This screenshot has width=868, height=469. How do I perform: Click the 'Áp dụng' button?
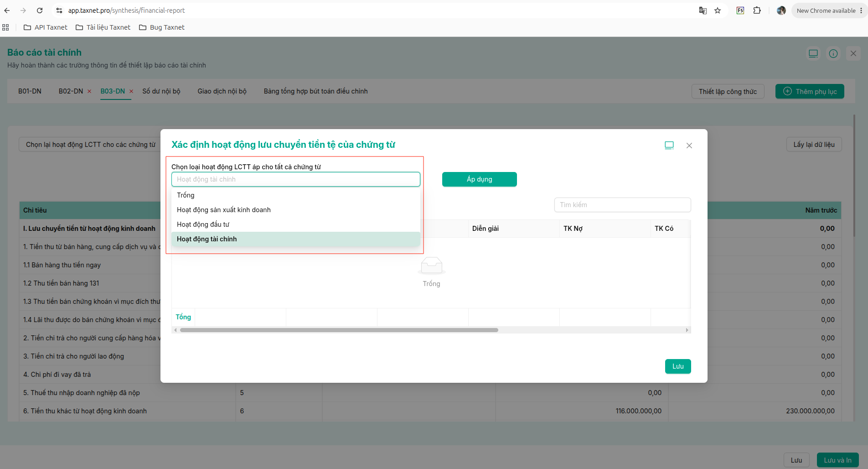[480, 179]
